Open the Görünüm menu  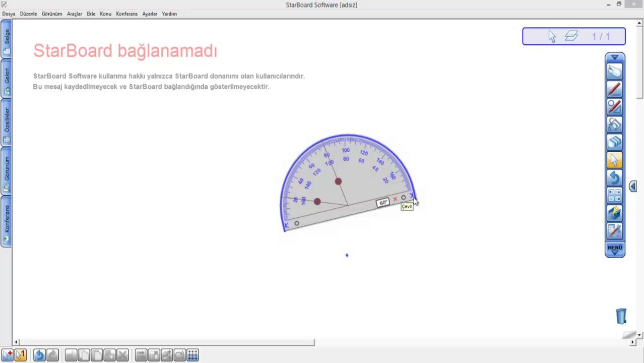click(x=52, y=14)
